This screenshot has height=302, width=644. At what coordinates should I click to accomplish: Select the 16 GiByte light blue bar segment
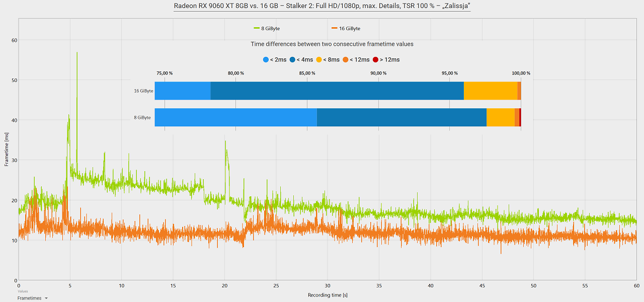pyautogui.click(x=183, y=91)
